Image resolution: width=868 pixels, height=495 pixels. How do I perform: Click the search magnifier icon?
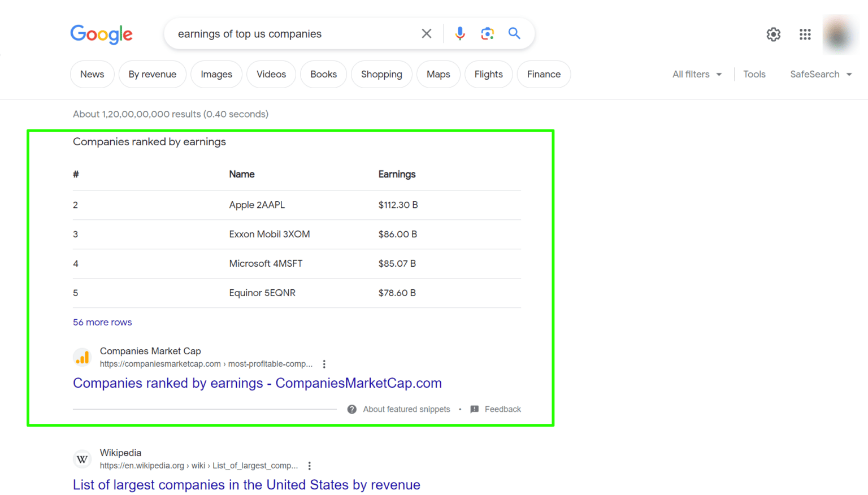[x=514, y=33]
